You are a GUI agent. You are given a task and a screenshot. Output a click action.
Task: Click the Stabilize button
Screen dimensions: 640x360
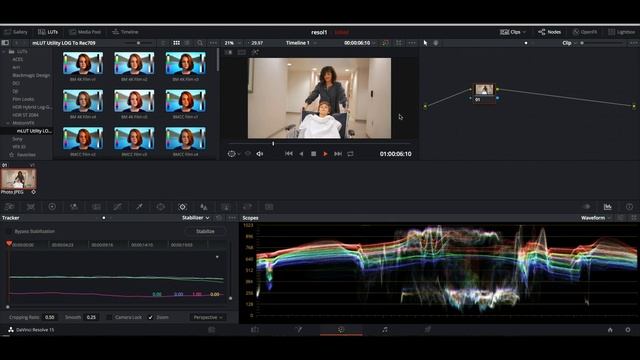click(x=205, y=231)
